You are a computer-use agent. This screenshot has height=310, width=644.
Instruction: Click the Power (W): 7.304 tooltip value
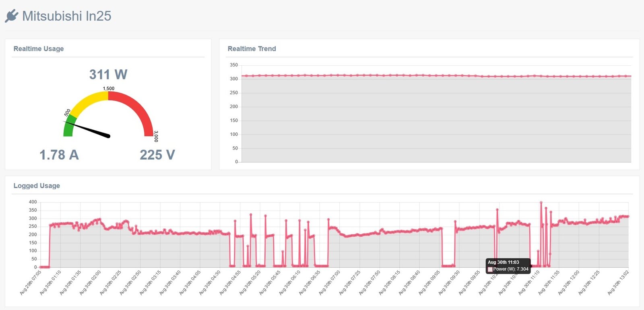pos(511,269)
